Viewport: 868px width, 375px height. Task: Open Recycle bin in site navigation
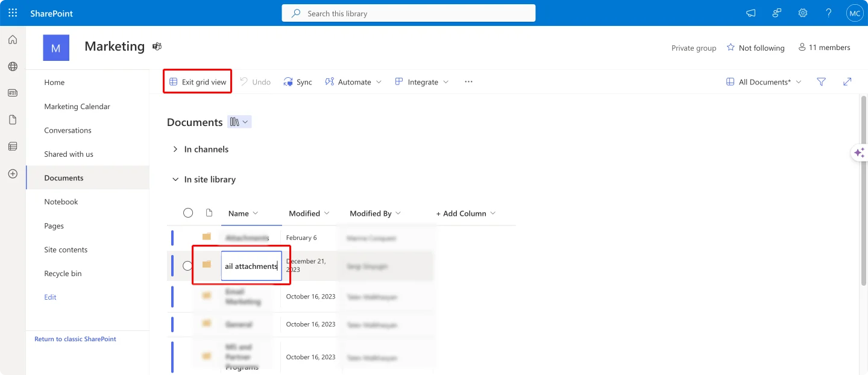tap(63, 274)
